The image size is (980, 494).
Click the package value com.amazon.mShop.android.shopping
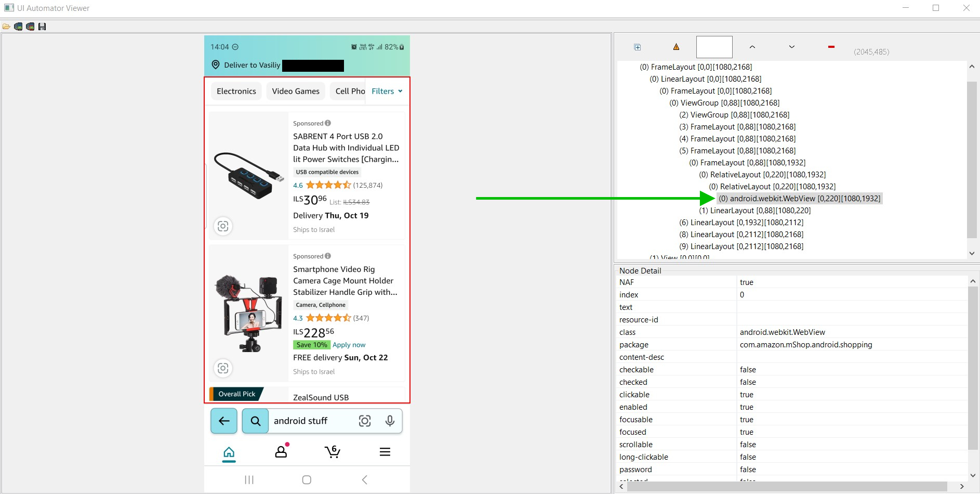(x=805, y=345)
